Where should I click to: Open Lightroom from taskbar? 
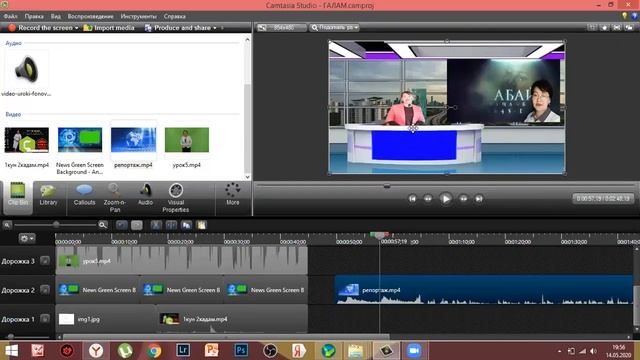click(x=183, y=350)
